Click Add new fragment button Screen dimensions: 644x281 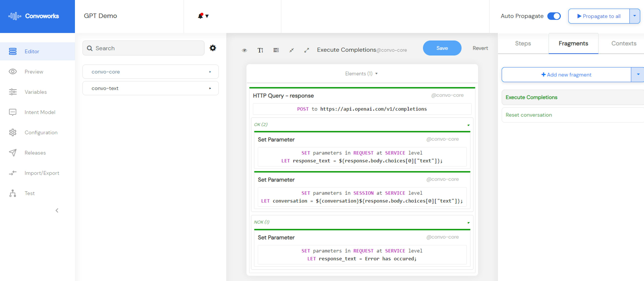pyautogui.click(x=566, y=75)
